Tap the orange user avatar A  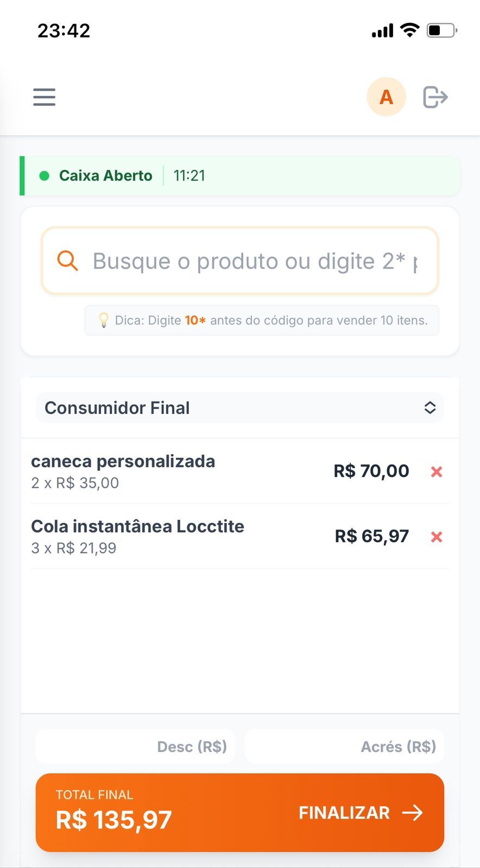386,97
